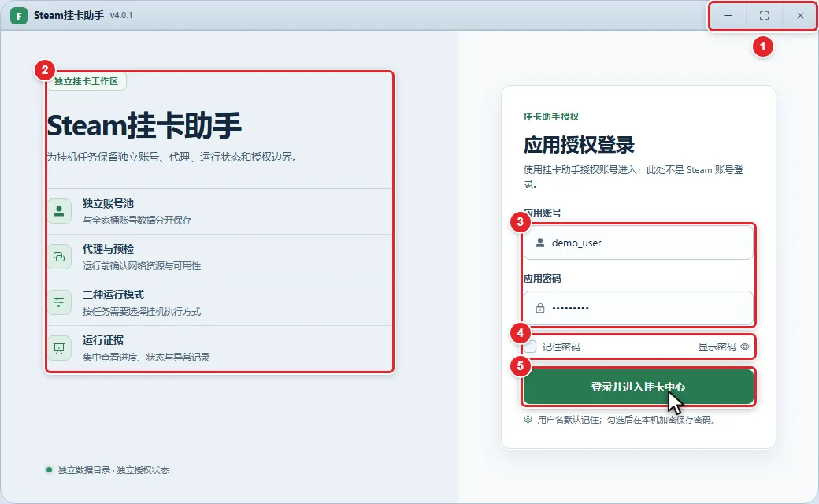Viewport: 819px width, 504px height.
Task: Click the 显示密码 label text
Action: [717, 346]
